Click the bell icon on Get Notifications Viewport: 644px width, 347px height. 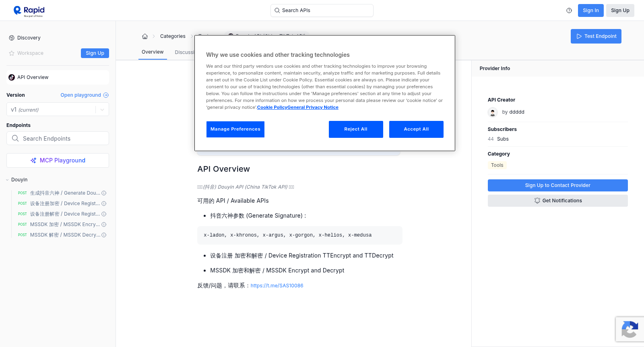coord(537,201)
